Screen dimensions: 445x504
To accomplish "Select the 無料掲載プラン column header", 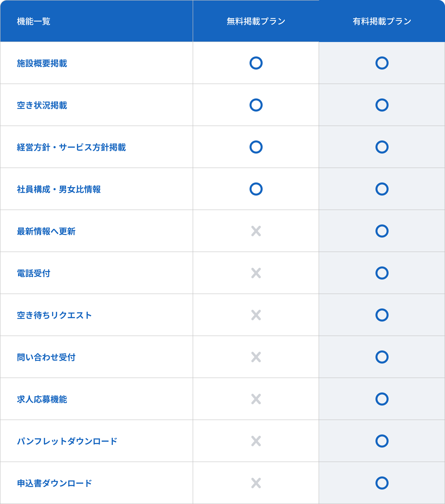I will [256, 21].
